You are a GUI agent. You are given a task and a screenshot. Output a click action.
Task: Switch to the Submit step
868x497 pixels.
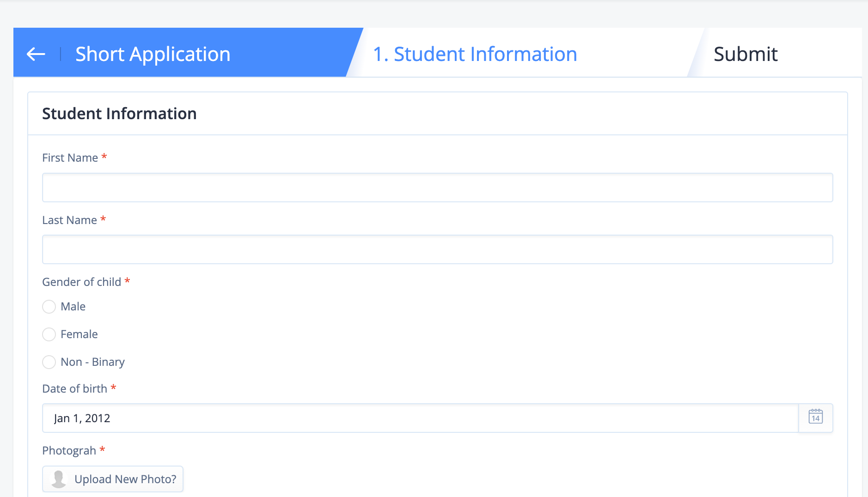[746, 54]
